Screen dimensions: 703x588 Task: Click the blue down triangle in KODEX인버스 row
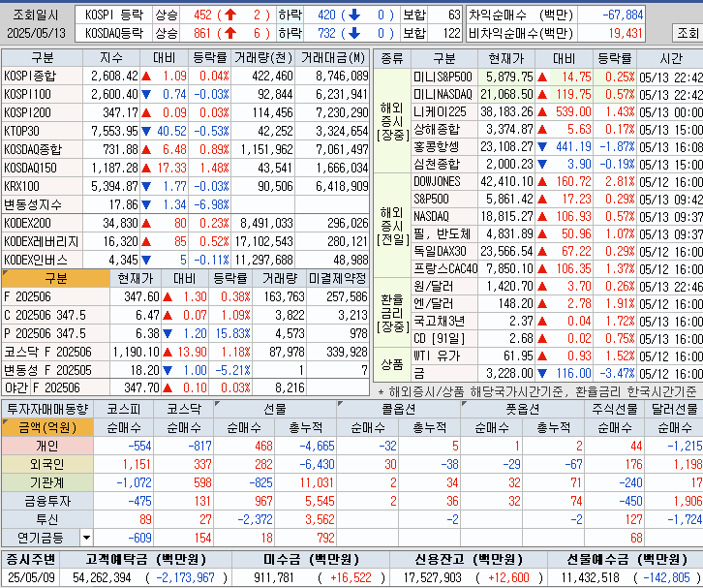click(146, 261)
